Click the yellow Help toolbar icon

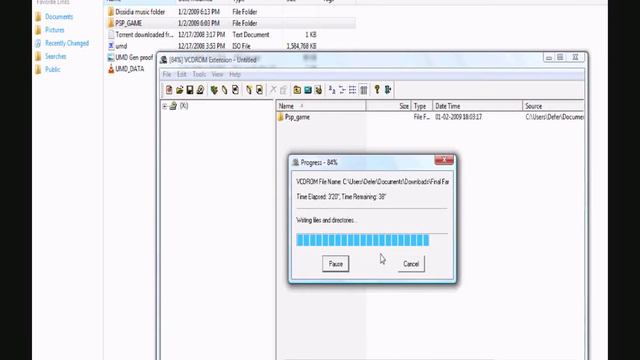tap(377, 90)
